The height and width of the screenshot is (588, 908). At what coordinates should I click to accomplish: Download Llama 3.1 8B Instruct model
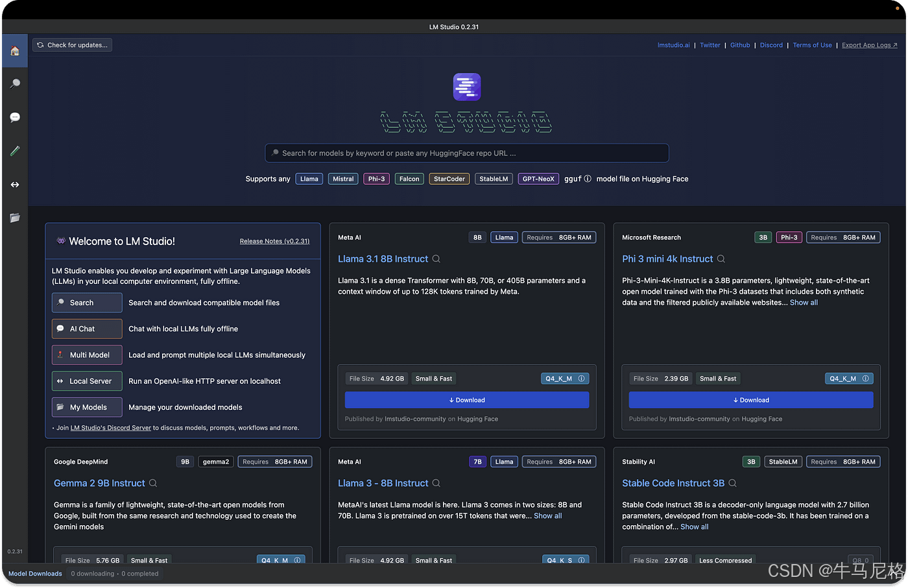(467, 400)
